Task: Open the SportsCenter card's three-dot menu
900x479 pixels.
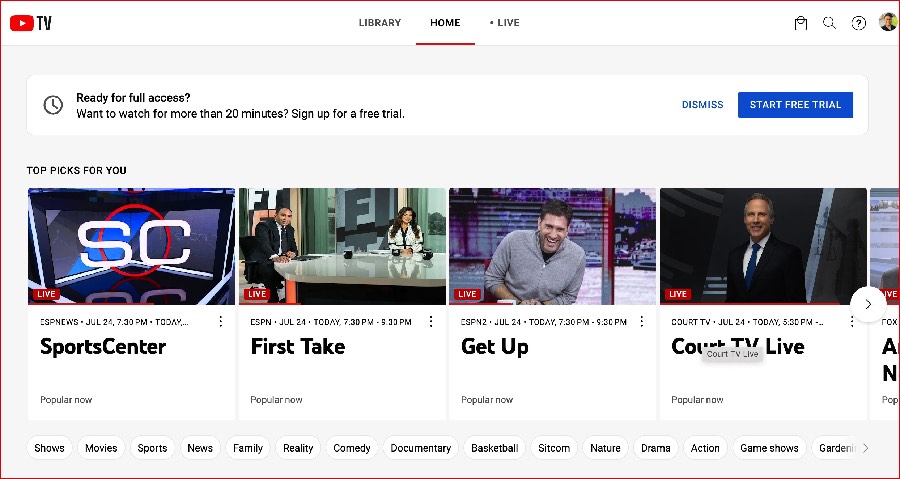Action: click(221, 321)
